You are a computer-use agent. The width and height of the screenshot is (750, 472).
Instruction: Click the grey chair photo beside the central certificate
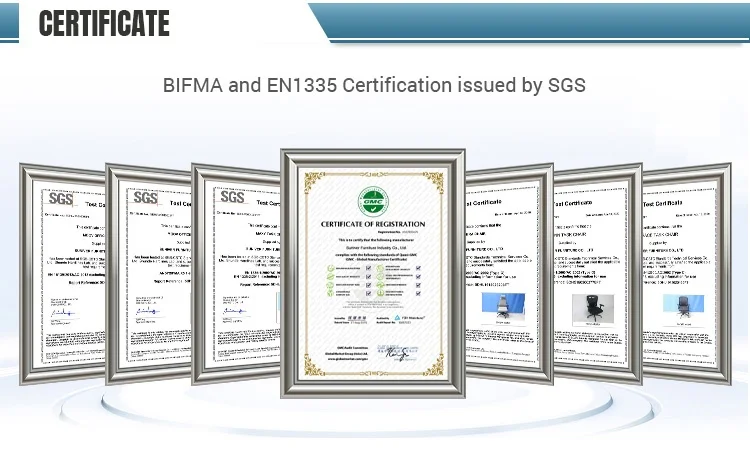502,307
